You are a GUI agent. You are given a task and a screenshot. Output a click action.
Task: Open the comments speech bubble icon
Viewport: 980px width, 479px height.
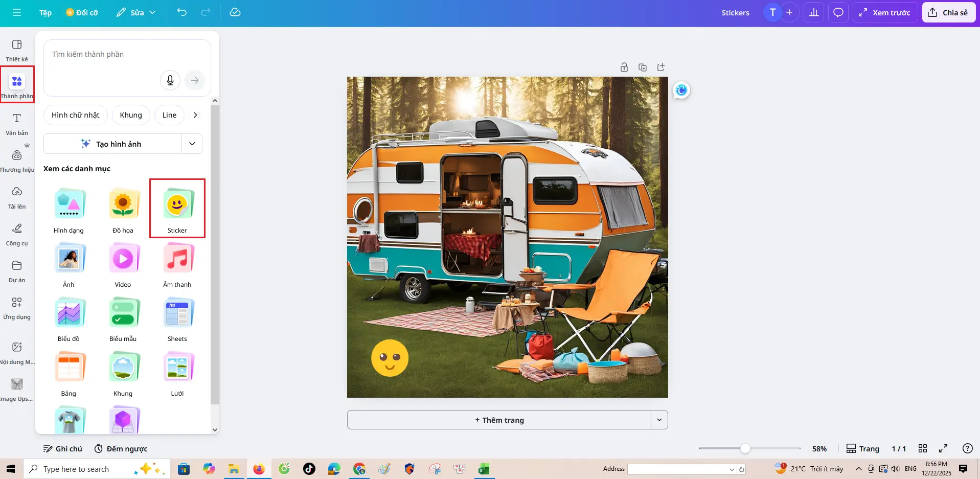838,12
